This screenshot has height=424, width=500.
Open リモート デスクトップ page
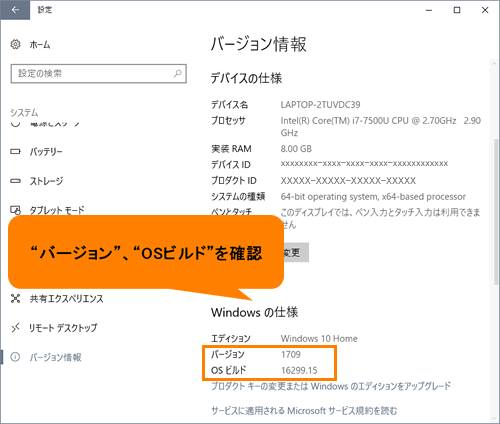click(x=63, y=328)
